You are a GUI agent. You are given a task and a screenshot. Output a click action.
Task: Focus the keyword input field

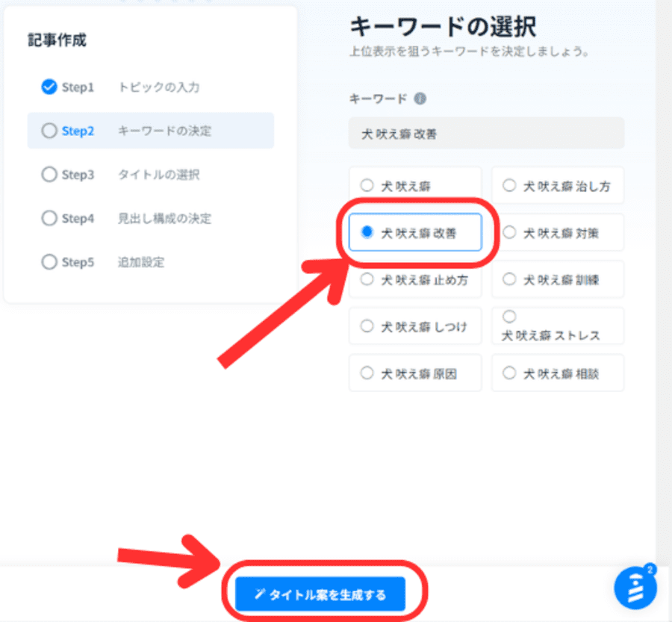[x=486, y=134]
